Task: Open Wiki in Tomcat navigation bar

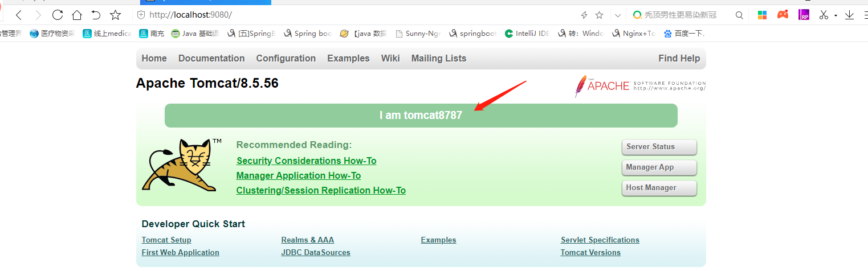Action: tap(390, 58)
